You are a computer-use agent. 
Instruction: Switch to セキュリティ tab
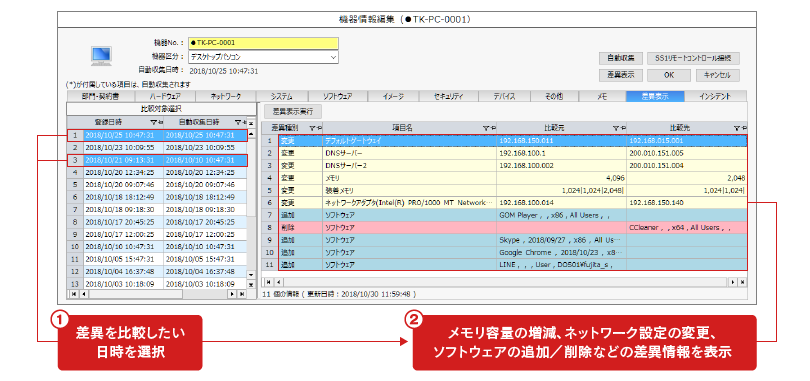[449, 97]
